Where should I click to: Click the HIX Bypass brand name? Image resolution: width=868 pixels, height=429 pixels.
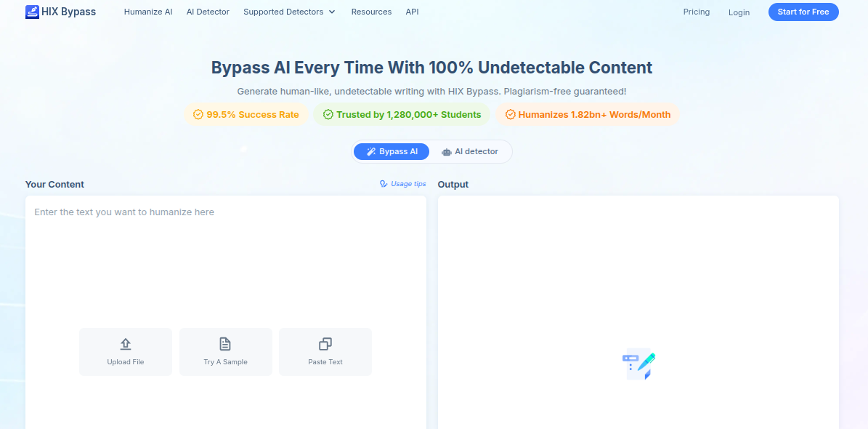pyautogui.click(x=69, y=12)
